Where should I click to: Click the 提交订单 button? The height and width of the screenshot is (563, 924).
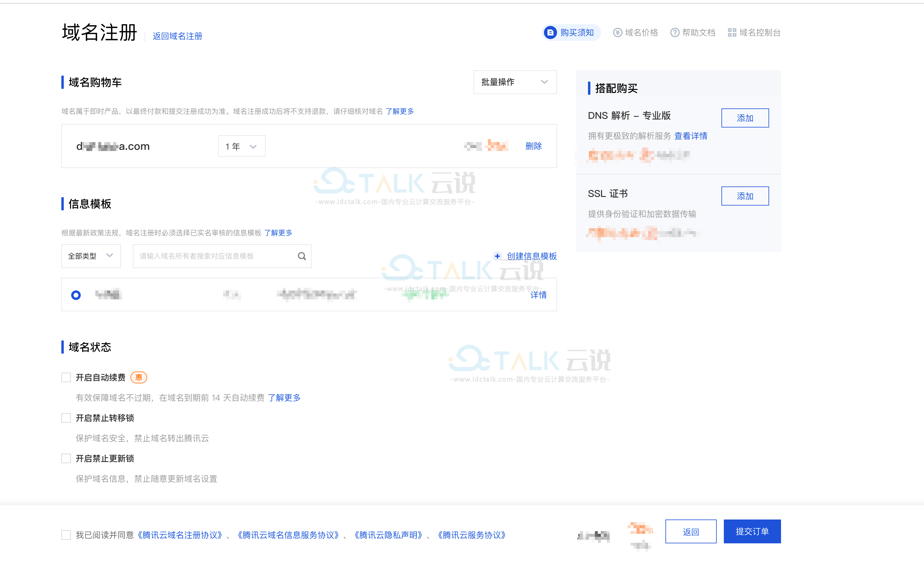[752, 531]
